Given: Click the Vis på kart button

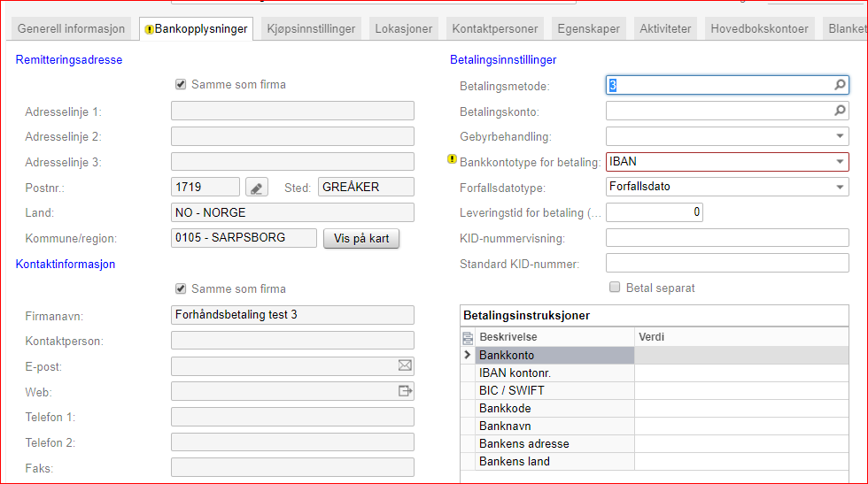Looking at the screenshot, I should pyautogui.click(x=361, y=238).
